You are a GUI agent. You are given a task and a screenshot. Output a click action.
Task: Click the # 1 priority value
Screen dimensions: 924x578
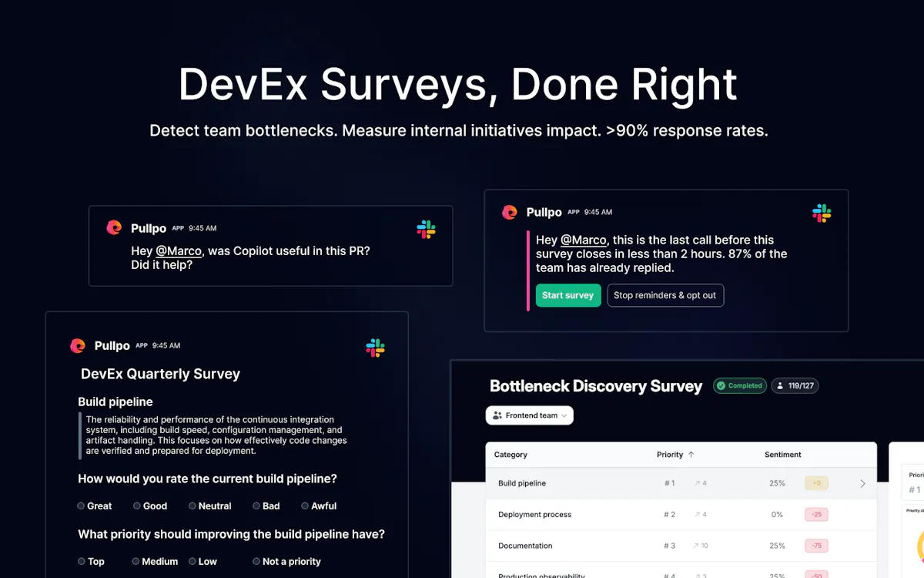click(x=670, y=483)
